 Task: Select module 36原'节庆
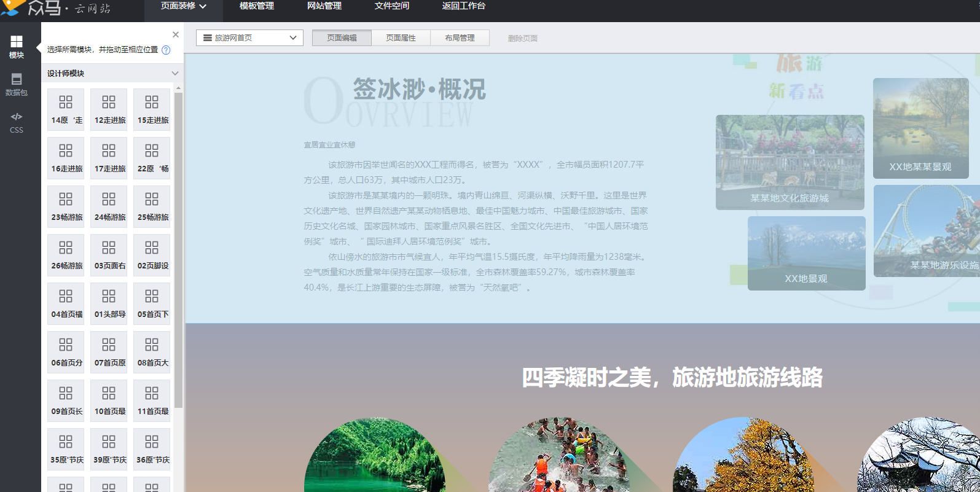(152, 449)
